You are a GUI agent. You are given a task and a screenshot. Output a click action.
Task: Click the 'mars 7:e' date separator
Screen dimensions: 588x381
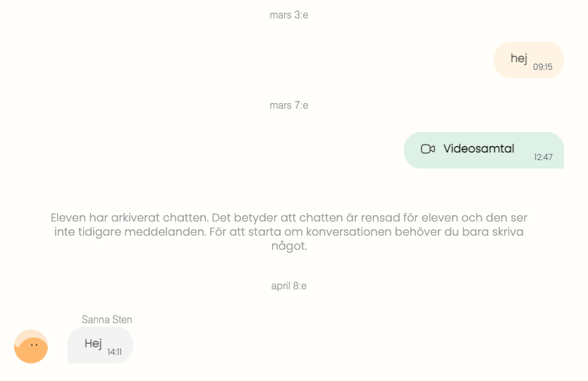pos(289,105)
